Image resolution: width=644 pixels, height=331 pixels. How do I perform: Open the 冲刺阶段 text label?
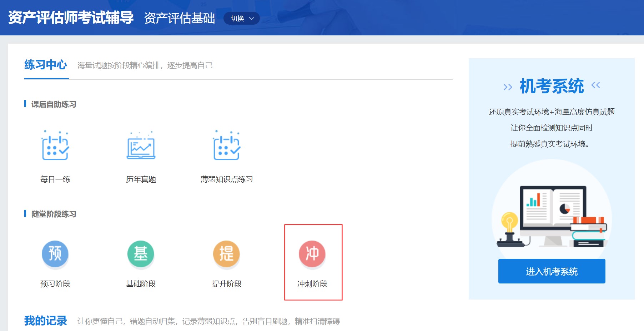tap(312, 284)
